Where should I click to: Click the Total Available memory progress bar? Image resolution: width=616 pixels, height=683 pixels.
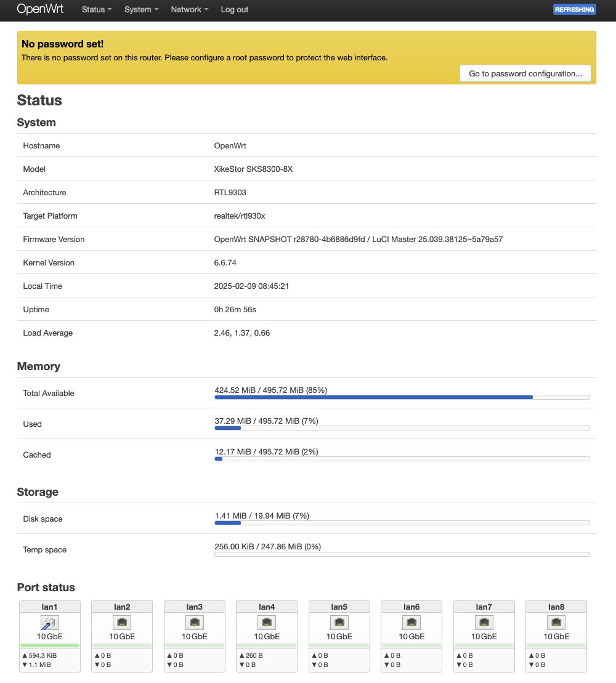point(402,397)
